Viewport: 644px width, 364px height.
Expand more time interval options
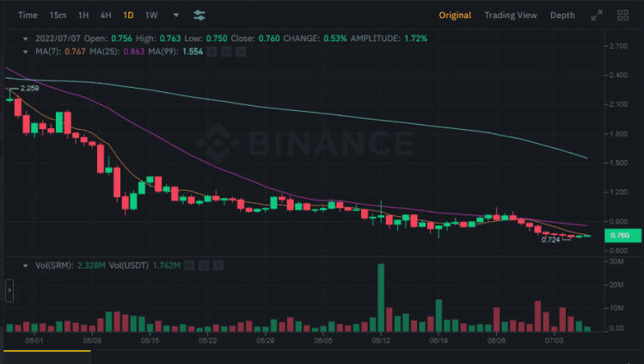point(176,15)
